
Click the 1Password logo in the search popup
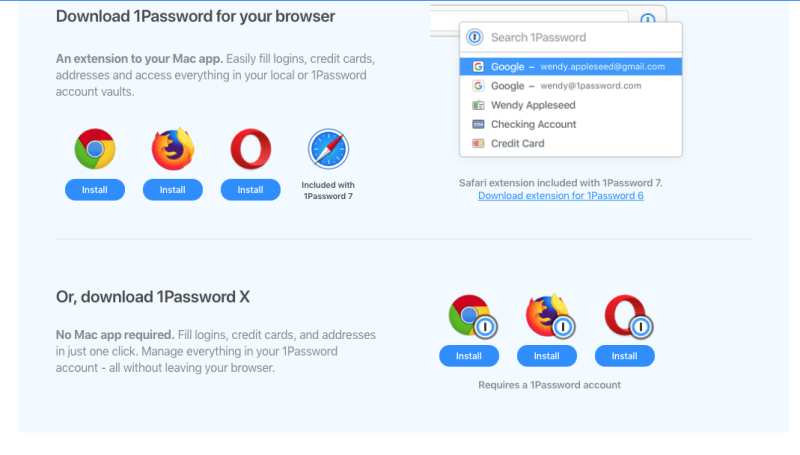coord(475,37)
